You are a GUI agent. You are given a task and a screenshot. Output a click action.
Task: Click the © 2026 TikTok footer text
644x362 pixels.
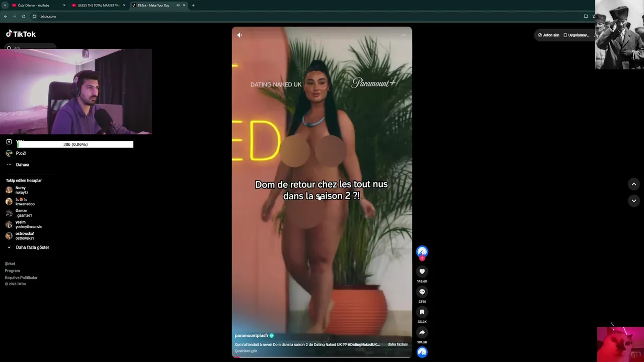tap(16, 284)
